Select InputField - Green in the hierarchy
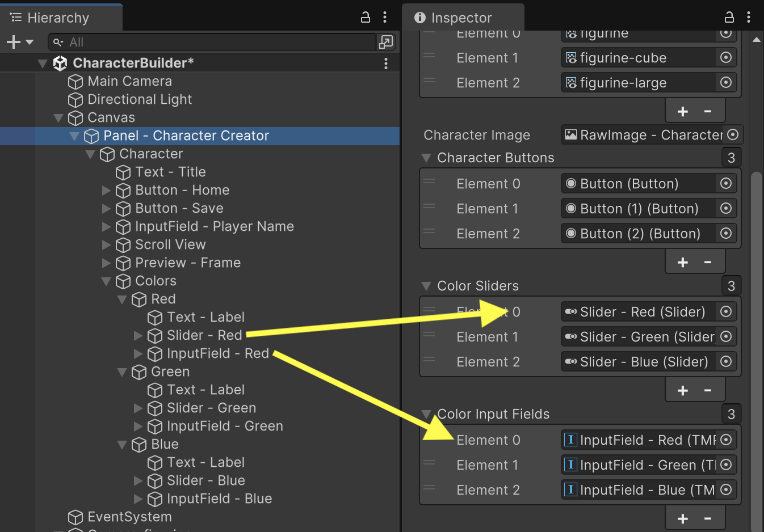 224,426
